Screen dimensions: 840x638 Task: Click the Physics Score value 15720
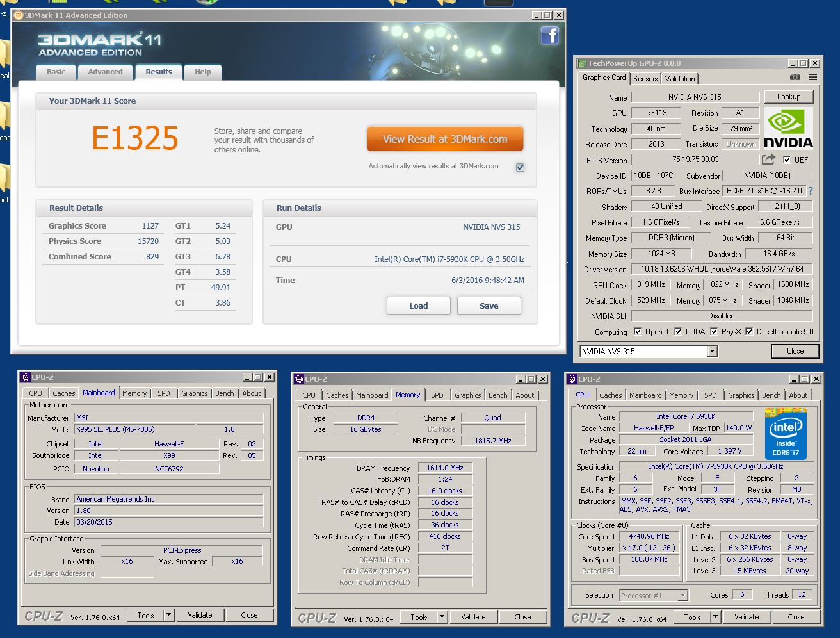[149, 241]
